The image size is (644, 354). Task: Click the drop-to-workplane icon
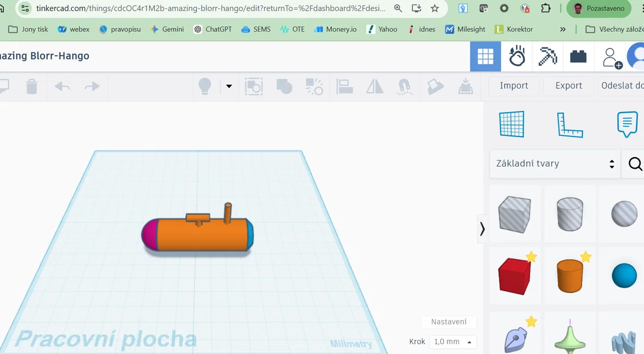466,86
